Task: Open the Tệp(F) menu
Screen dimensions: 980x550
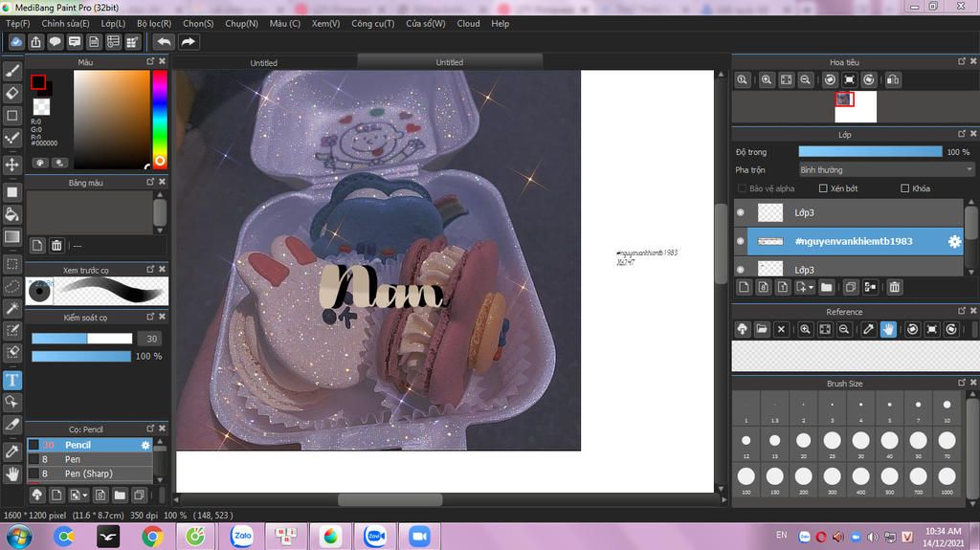Action: click(x=18, y=24)
